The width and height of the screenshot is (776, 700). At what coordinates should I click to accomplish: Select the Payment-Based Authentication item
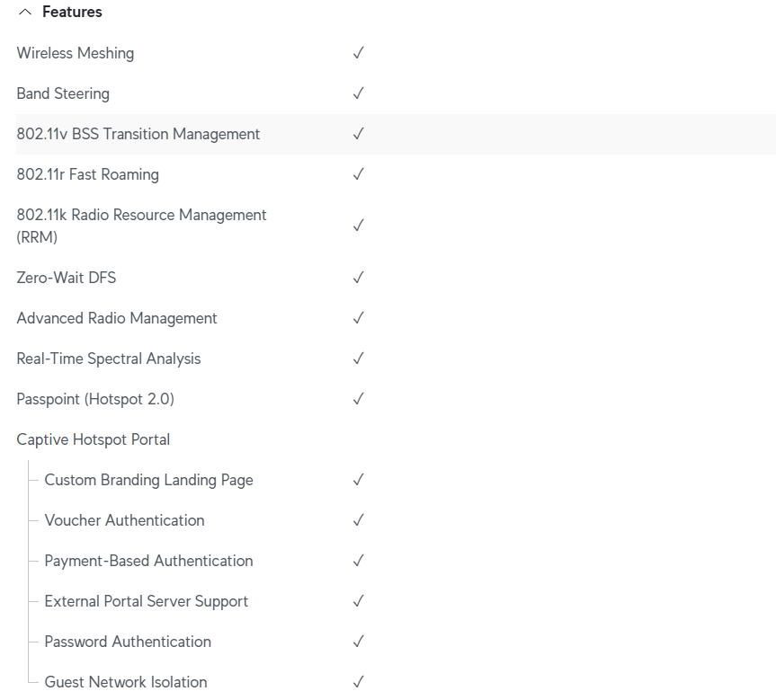(148, 561)
